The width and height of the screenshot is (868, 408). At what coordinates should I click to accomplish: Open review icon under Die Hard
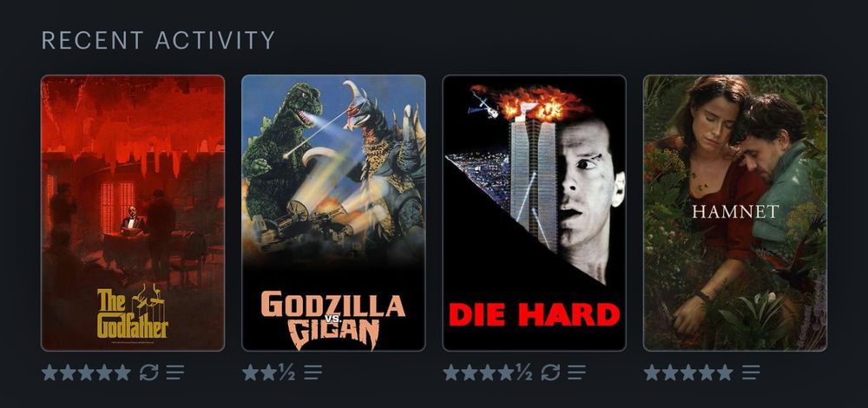pyautogui.click(x=577, y=372)
